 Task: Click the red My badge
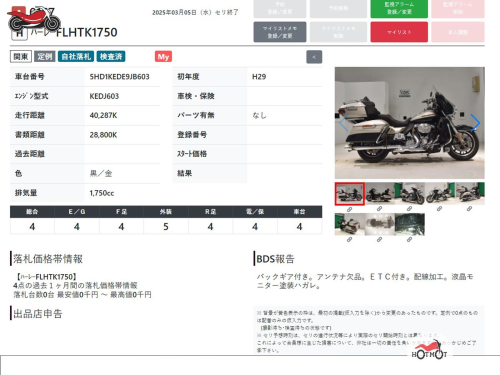pos(163,57)
